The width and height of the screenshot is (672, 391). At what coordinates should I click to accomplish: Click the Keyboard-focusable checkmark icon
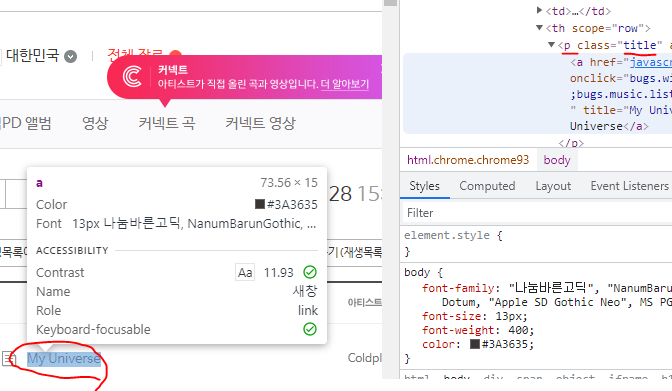(310, 329)
